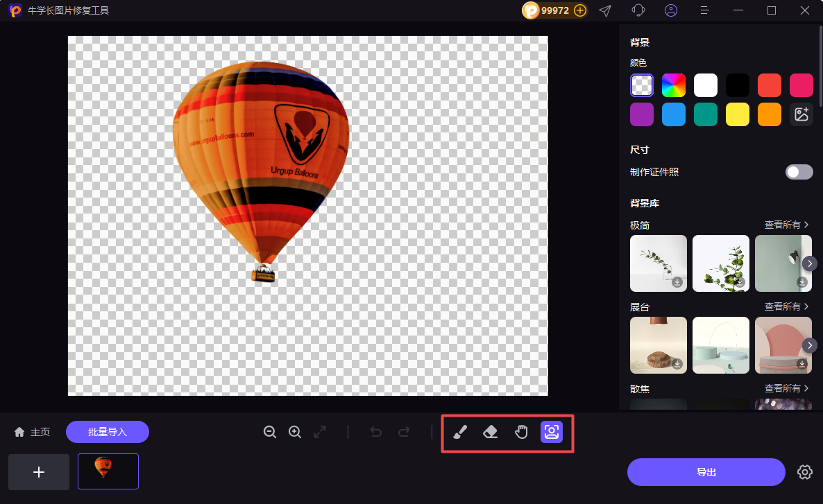Download the first 极简 background

tap(677, 282)
